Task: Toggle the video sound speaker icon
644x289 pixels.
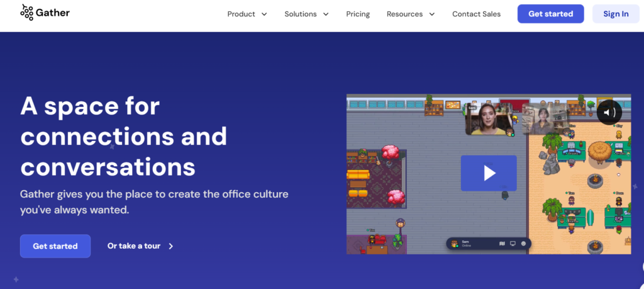Action: [x=609, y=113]
